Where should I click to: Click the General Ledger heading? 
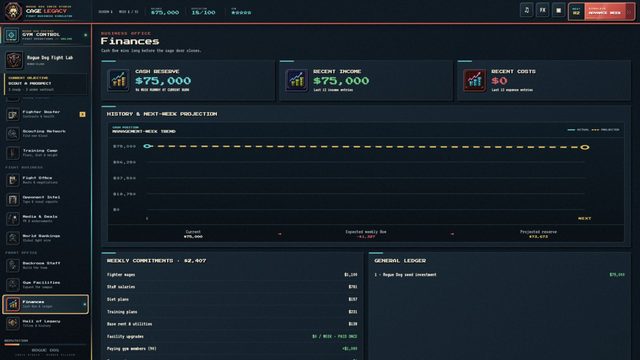[400, 260]
